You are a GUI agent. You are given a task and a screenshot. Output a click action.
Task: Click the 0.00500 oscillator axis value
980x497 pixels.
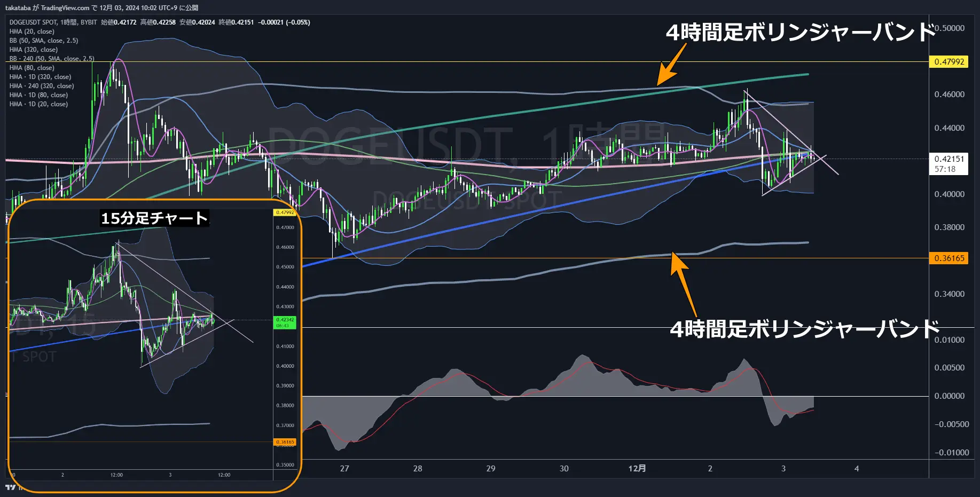click(950, 368)
